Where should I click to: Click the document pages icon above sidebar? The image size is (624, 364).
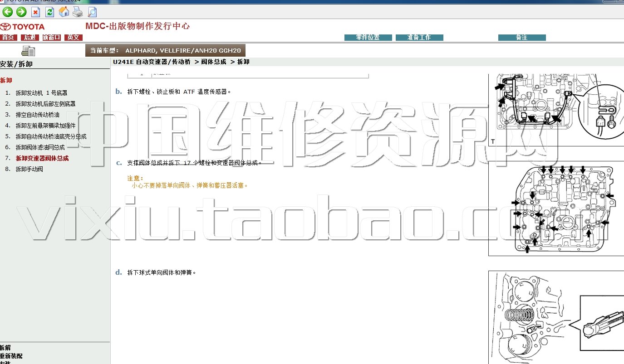(x=28, y=51)
